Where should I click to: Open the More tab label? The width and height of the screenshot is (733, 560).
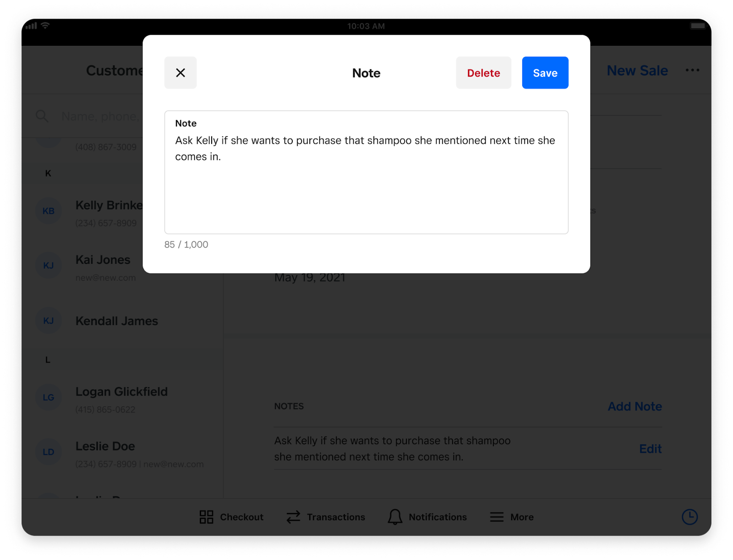(522, 517)
